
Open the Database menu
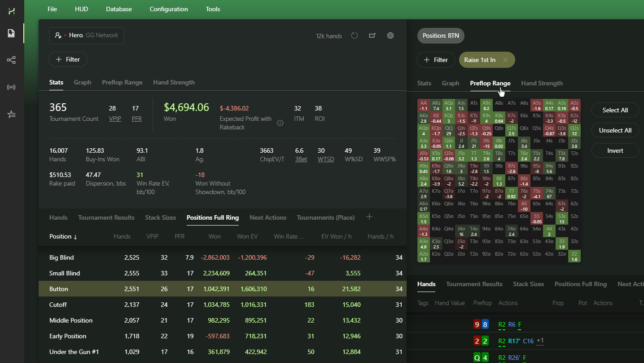[x=119, y=9]
